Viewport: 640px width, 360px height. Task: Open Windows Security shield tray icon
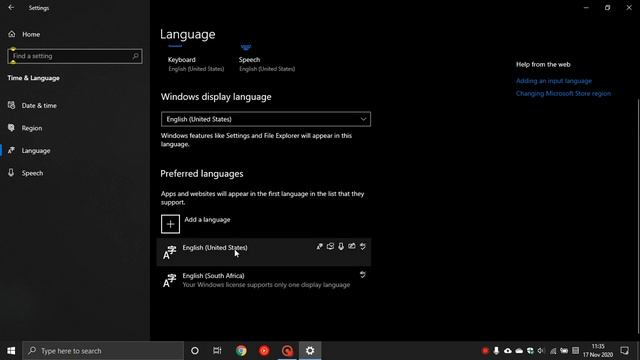coord(530,351)
